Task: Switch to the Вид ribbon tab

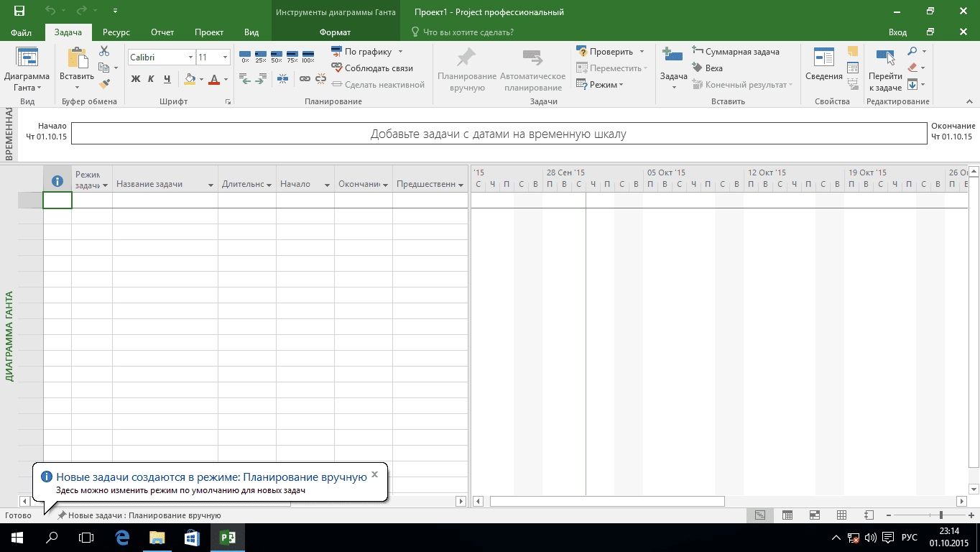Action: tap(251, 32)
